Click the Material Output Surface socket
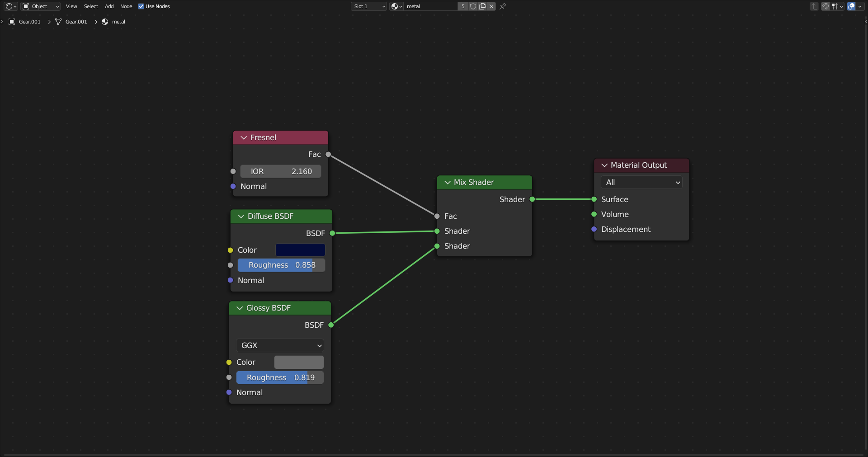 [x=594, y=199]
